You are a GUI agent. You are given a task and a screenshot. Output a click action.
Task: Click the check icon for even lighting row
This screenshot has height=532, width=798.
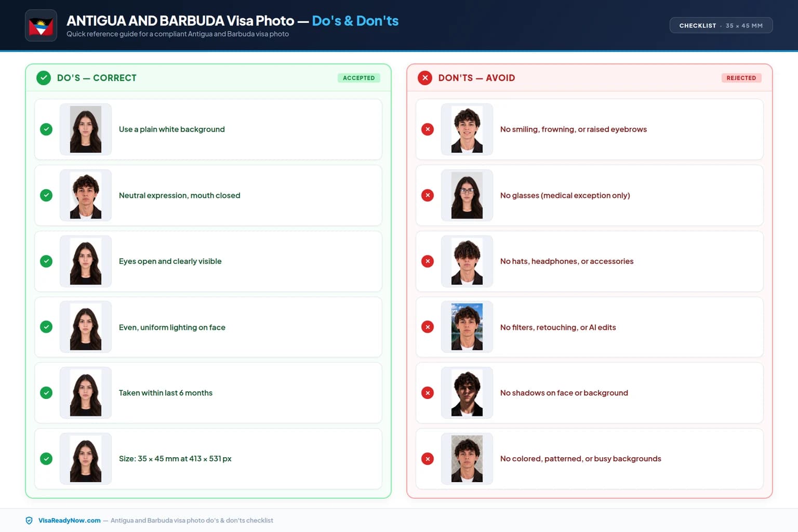[46, 327]
